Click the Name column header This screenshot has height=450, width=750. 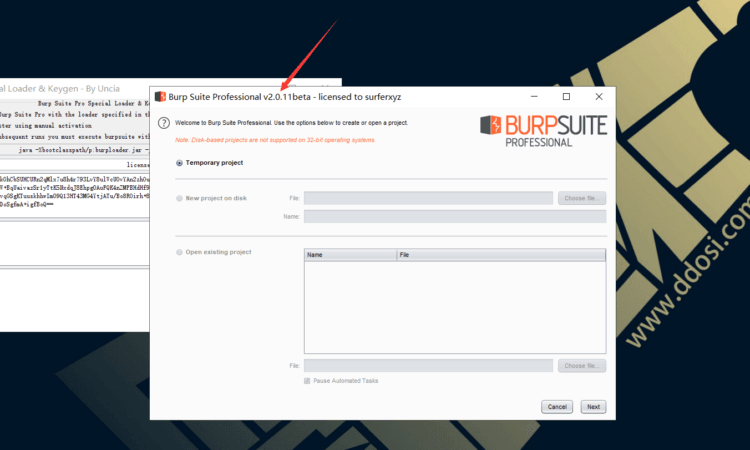click(351, 255)
